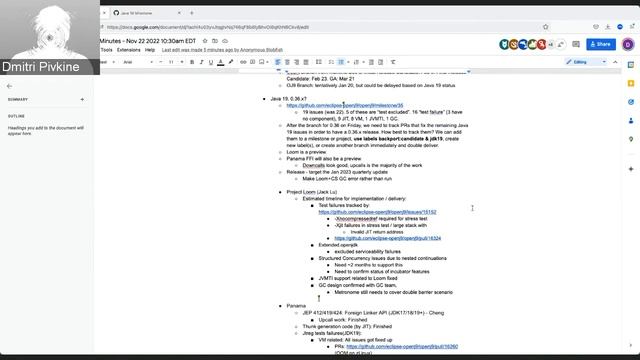Open the Keep side panel icon

(x=631, y=83)
